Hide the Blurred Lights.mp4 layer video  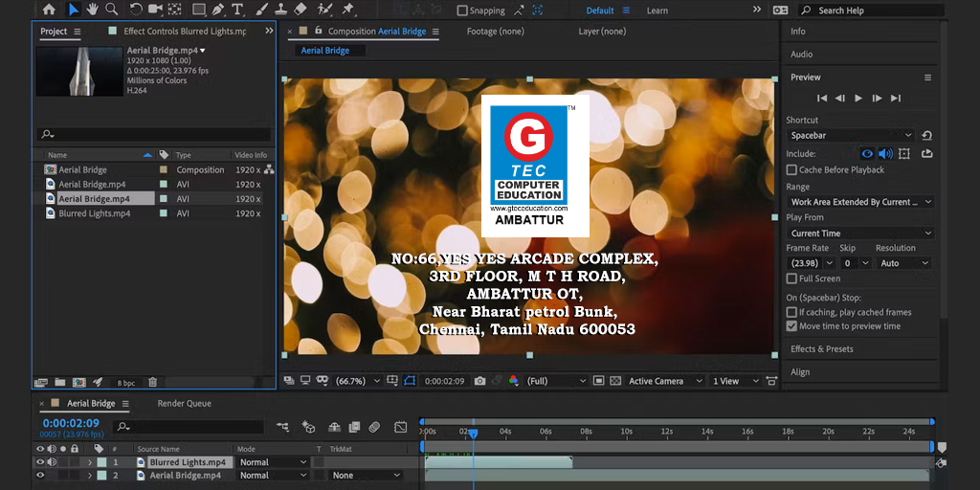pos(40,462)
